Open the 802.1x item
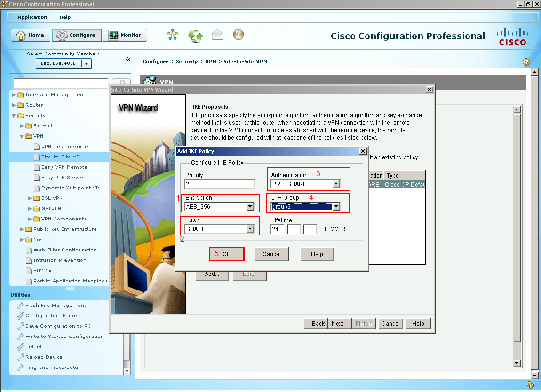The image size is (541, 392). (42, 271)
